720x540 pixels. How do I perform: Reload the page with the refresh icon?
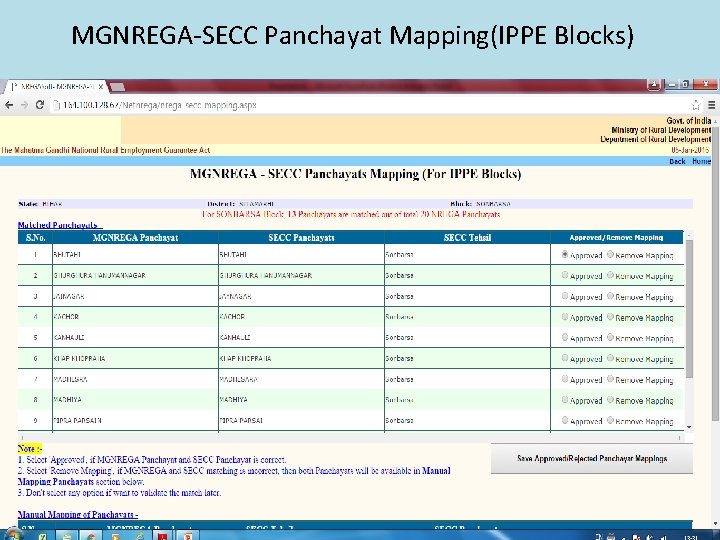(x=40, y=105)
